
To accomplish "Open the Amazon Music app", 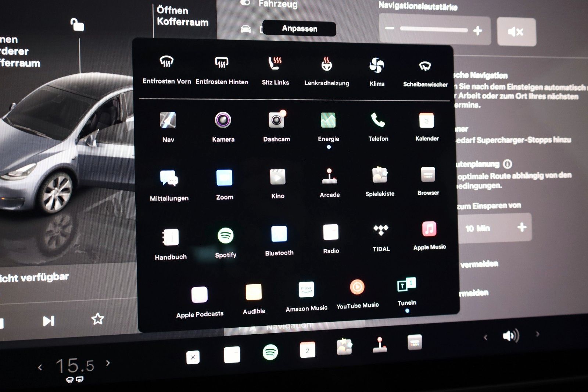I will click(x=306, y=290).
